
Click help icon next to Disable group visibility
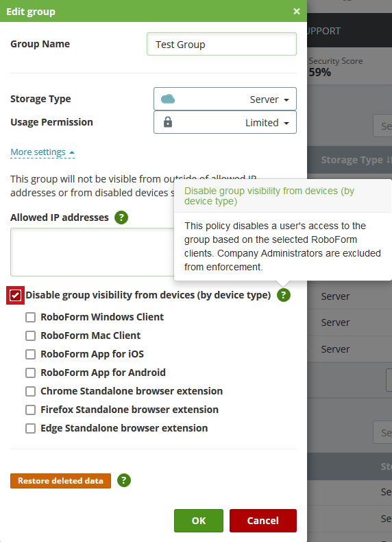(284, 295)
